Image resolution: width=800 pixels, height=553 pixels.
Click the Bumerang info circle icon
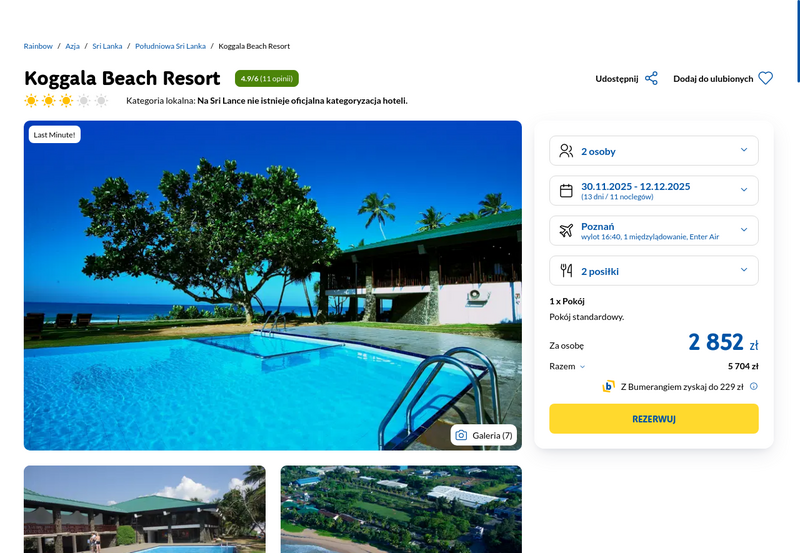[x=754, y=387]
